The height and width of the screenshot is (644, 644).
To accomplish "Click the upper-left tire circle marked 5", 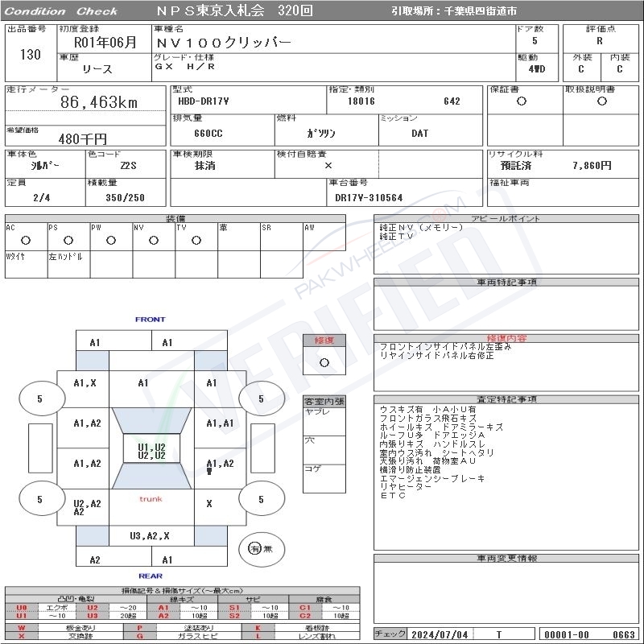I will click(40, 398).
